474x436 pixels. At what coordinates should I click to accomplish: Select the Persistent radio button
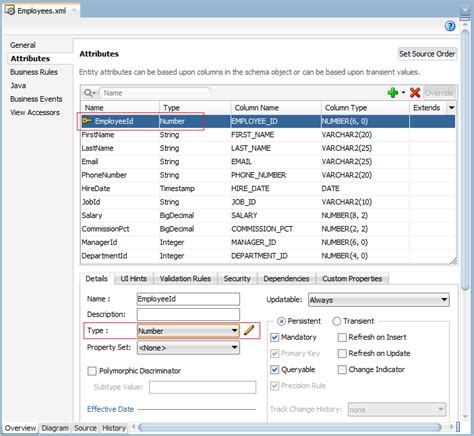click(281, 321)
